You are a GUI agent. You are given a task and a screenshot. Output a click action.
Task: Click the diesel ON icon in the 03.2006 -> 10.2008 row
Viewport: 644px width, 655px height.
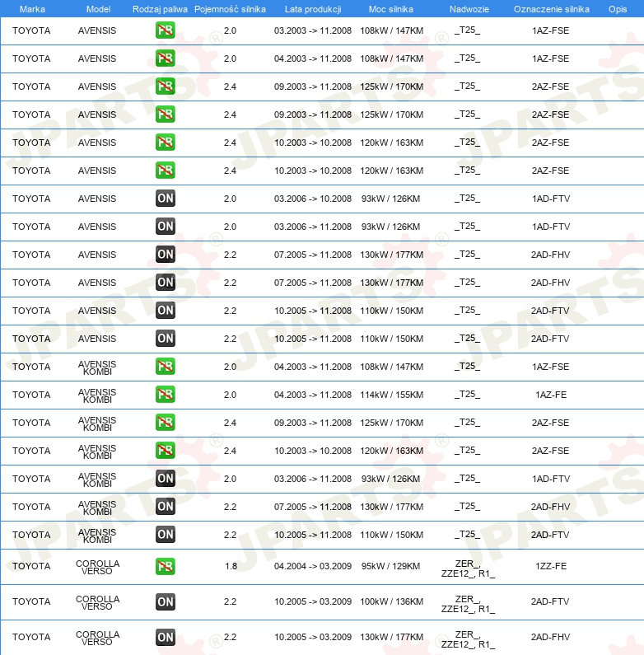165,198
